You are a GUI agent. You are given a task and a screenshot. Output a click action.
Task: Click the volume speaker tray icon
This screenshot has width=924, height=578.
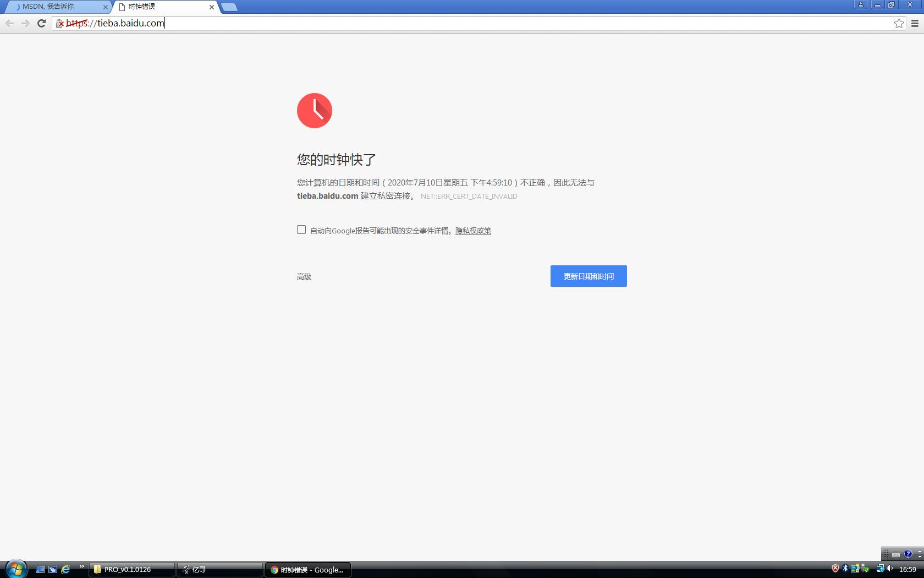[890, 569]
